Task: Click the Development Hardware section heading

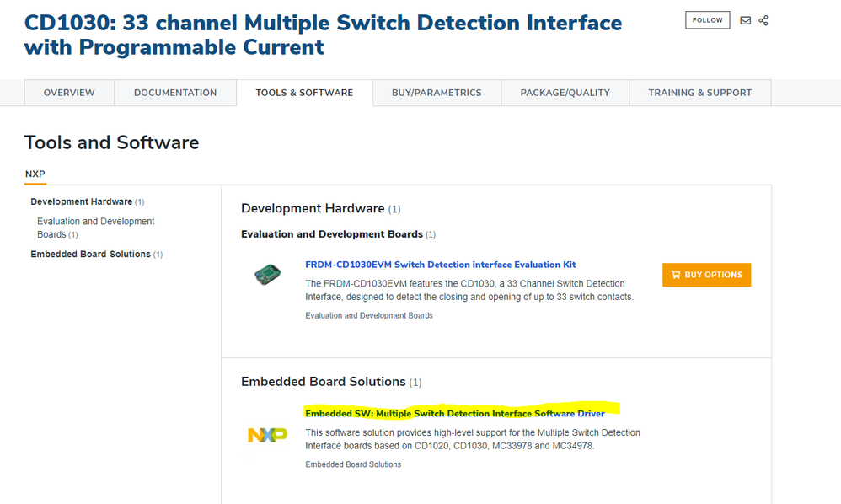Action: point(313,208)
